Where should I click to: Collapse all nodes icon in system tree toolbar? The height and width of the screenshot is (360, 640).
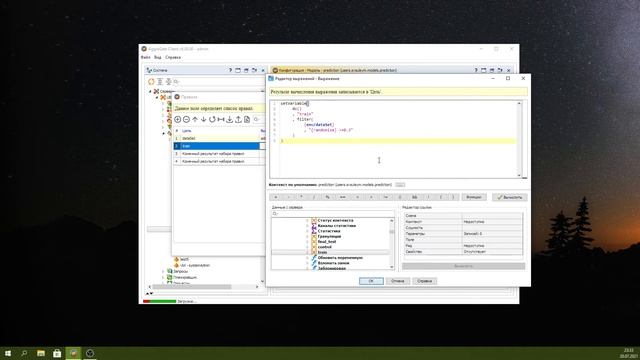click(x=168, y=82)
